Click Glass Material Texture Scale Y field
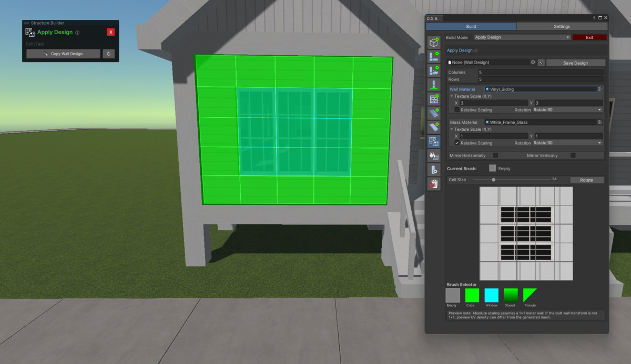This screenshot has width=631, height=364. pyautogui.click(x=568, y=136)
